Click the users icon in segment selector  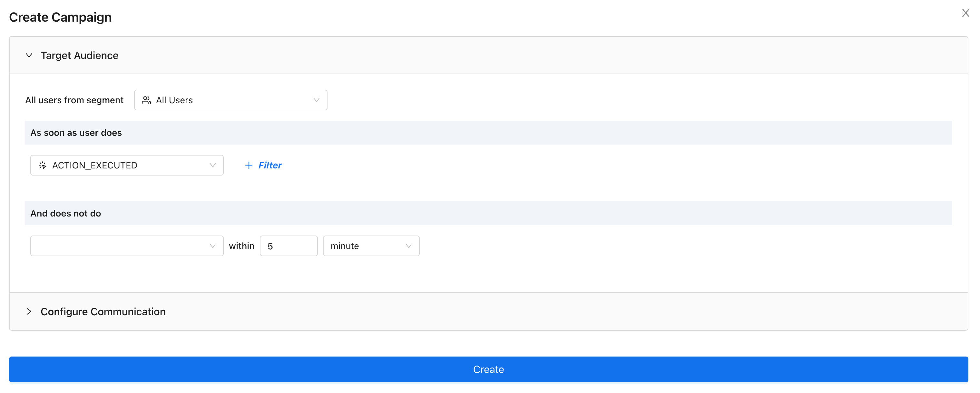pyautogui.click(x=146, y=100)
